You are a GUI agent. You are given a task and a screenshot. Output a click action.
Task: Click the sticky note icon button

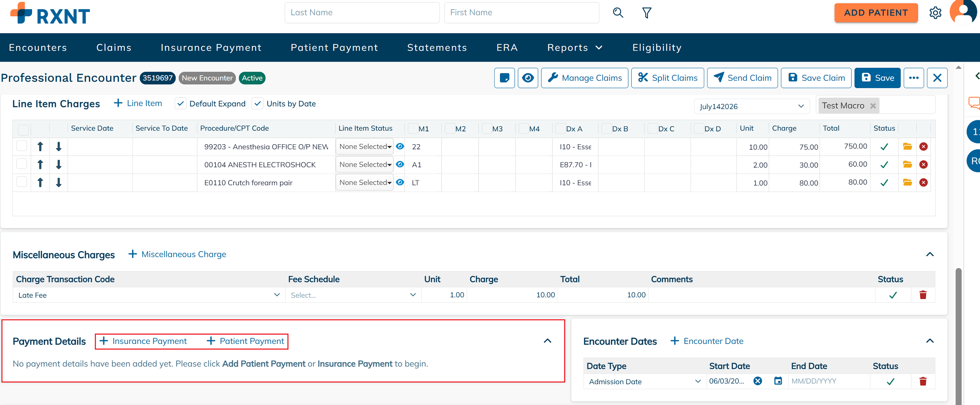tap(505, 78)
